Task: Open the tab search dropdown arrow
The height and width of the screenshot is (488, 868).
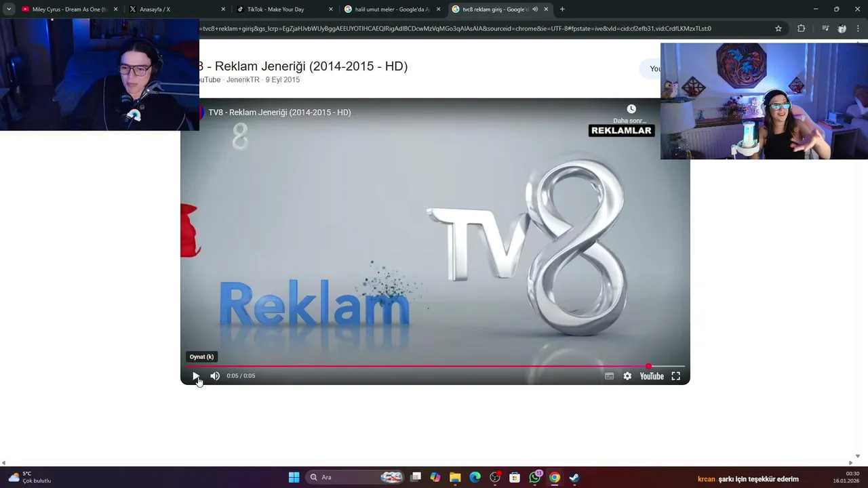Action: (9, 9)
